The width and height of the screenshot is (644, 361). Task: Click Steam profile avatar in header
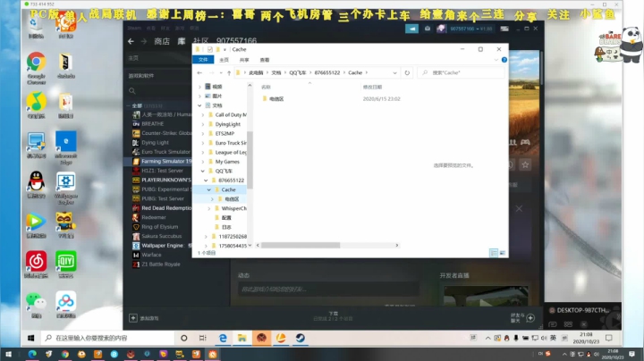[441, 29]
